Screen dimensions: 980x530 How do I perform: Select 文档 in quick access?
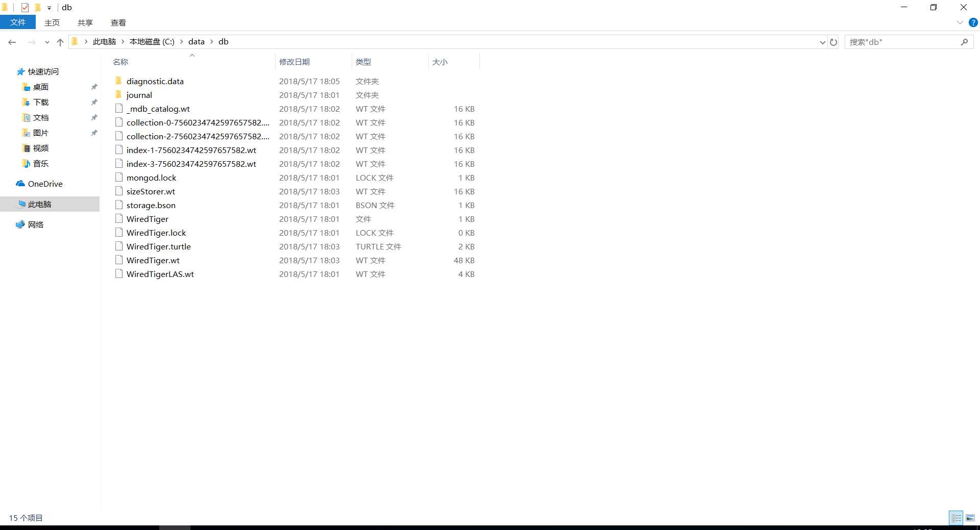[40, 118]
